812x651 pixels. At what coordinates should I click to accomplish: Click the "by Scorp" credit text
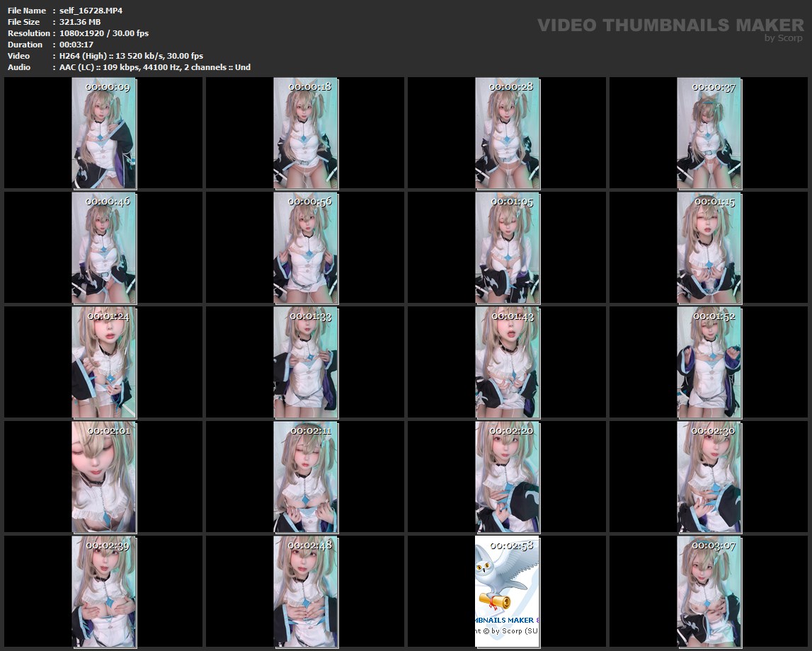coord(784,39)
